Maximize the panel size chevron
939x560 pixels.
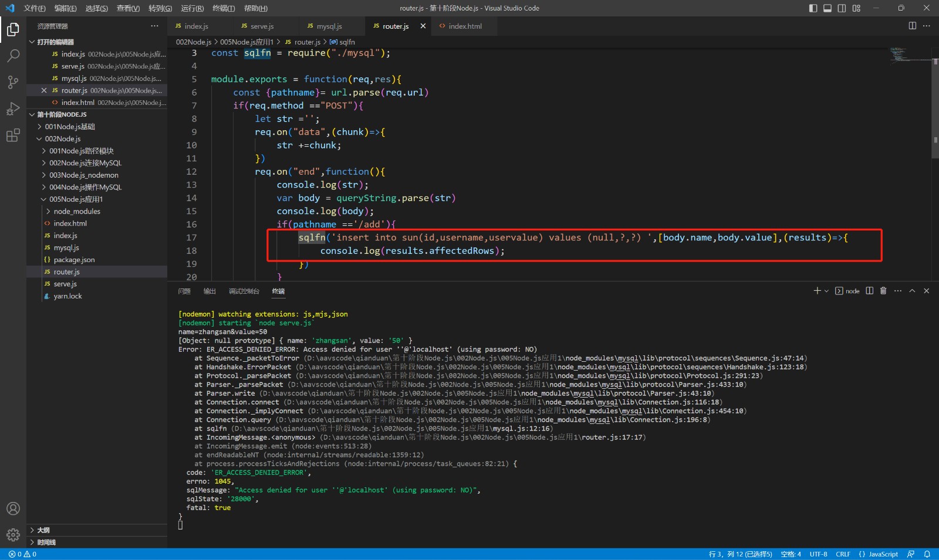coord(912,291)
